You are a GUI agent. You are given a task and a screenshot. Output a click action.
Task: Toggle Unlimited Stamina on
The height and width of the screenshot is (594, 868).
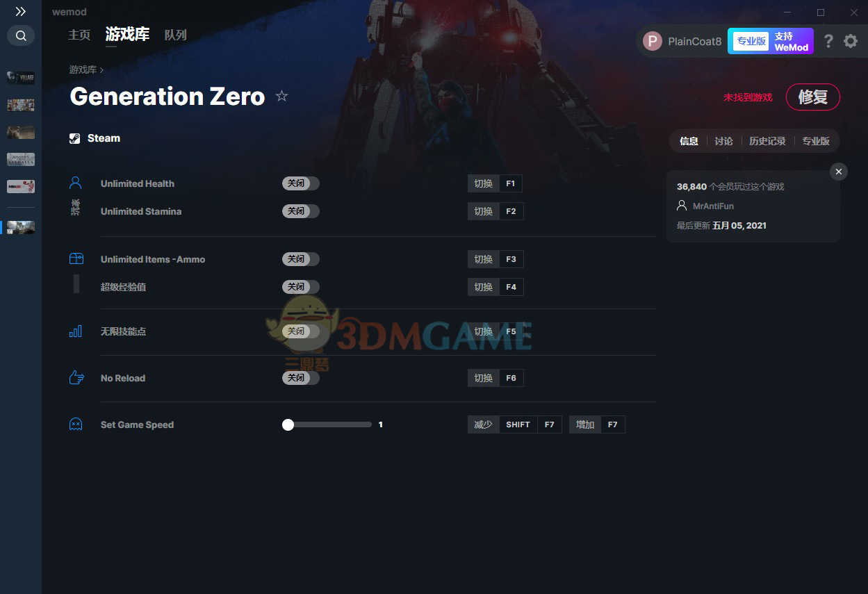click(x=301, y=211)
